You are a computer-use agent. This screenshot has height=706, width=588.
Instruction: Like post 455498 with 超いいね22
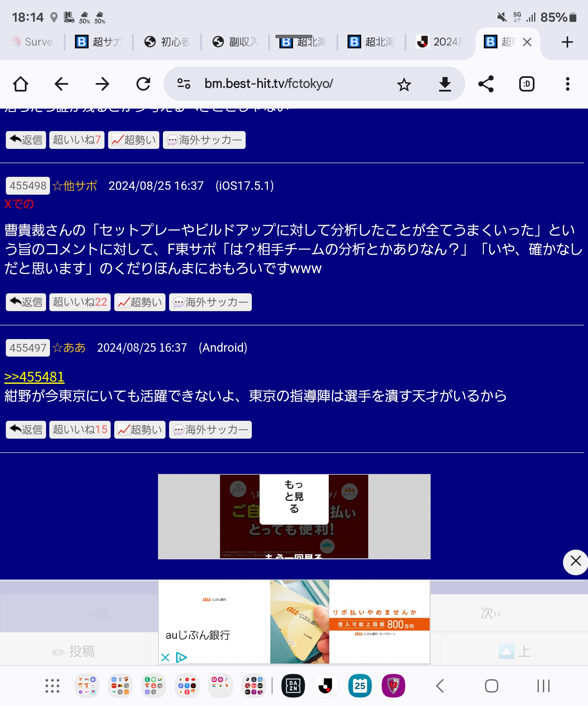(80, 302)
